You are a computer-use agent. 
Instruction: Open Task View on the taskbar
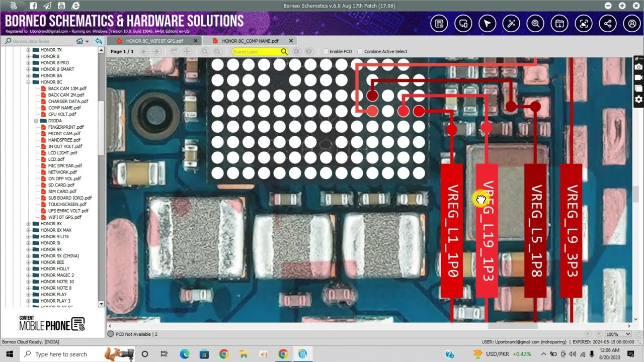(x=164, y=354)
